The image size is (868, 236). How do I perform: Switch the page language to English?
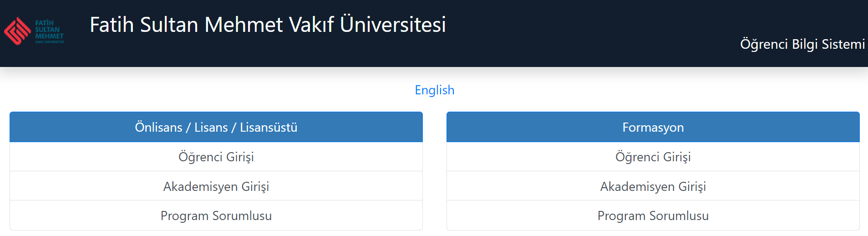click(x=435, y=90)
